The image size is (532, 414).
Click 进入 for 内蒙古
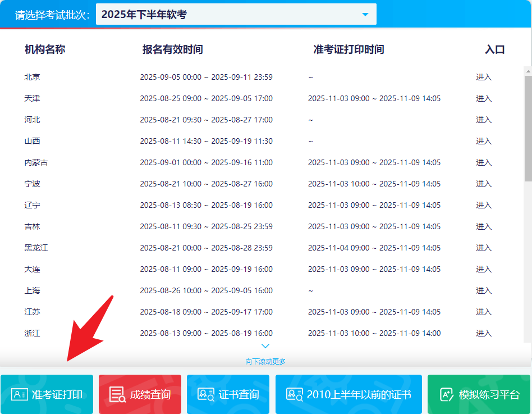[483, 162]
